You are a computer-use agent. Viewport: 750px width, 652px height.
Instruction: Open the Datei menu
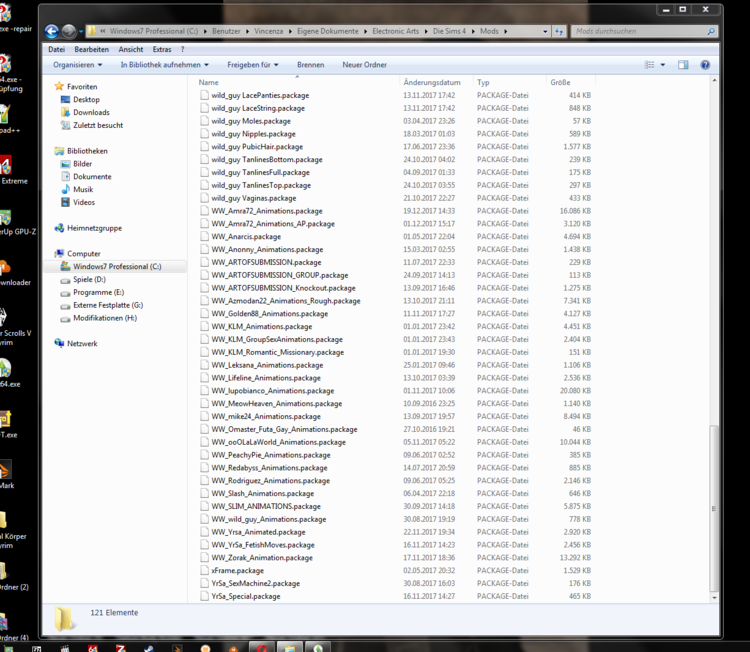click(x=56, y=49)
